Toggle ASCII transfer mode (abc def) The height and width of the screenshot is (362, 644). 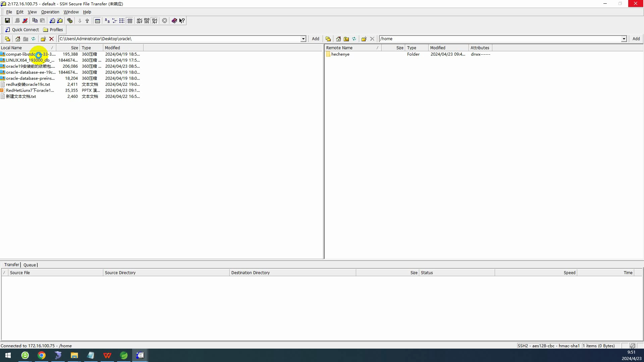click(140, 21)
